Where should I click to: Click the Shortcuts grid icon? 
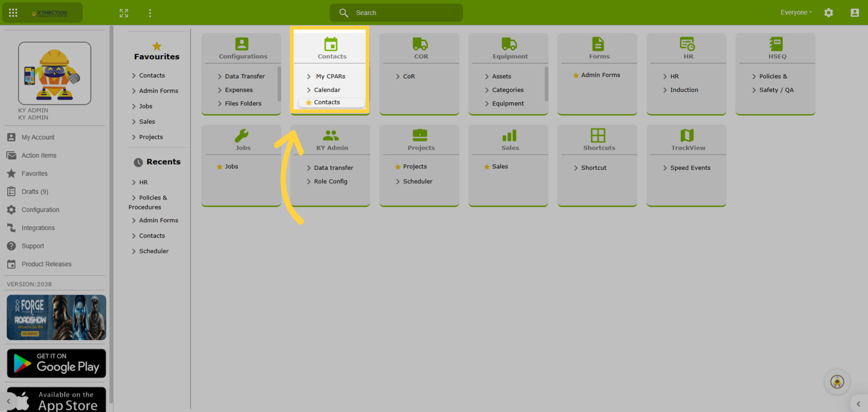tap(598, 135)
